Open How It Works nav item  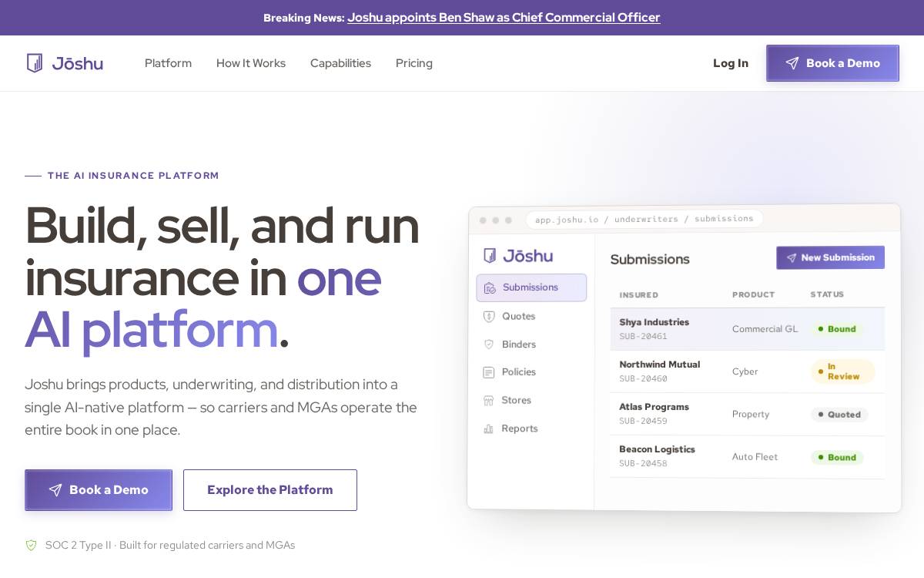pyautogui.click(x=251, y=63)
